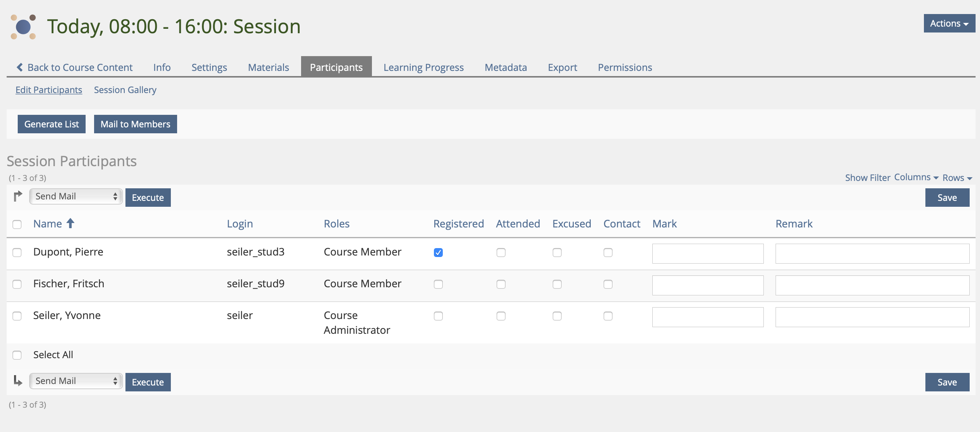Mark Seiler, Yvonne as Excused
The height and width of the screenshot is (432, 980).
556,316
